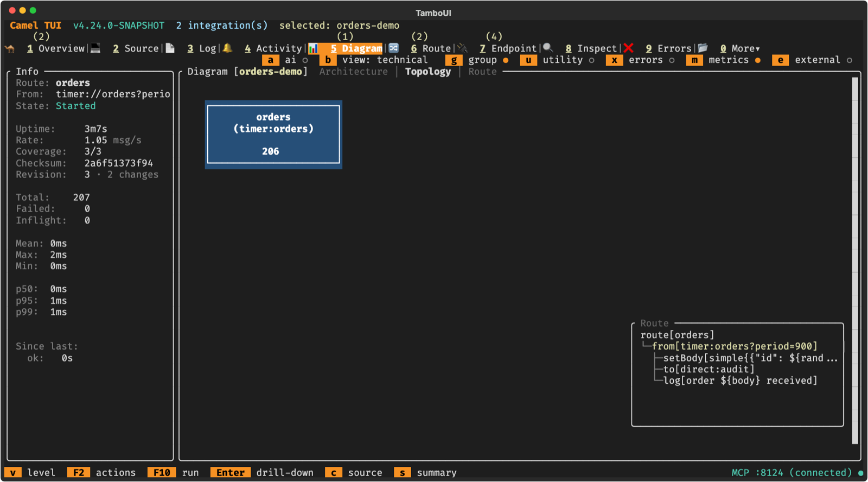
Task: Toggle the metrics diagram option
Action: coord(724,60)
